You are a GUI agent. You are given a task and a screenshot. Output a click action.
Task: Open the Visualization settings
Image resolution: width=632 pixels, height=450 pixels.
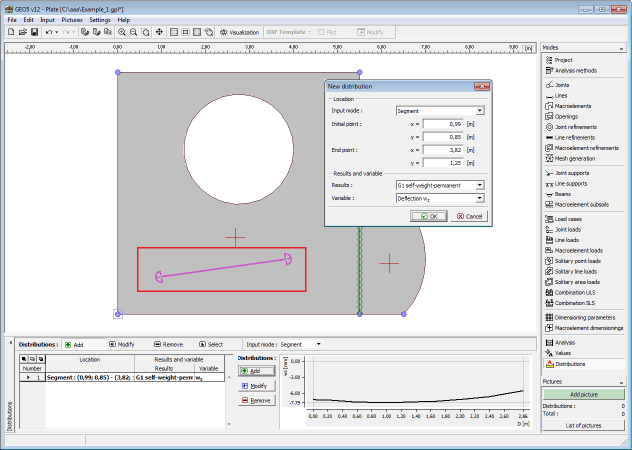point(239,32)
